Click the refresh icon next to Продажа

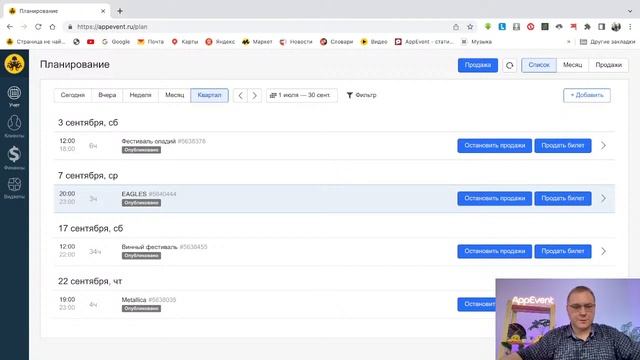tap(509, 65)
